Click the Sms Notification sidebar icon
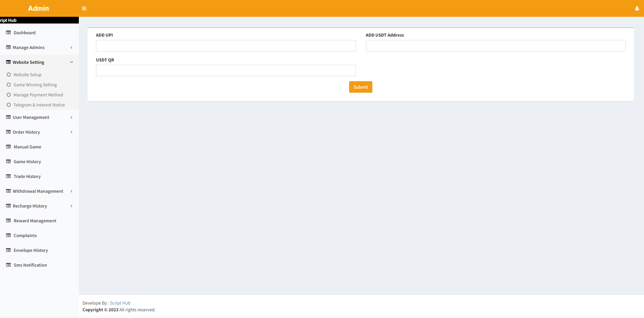The image size is (644, 318). (8, 265)
